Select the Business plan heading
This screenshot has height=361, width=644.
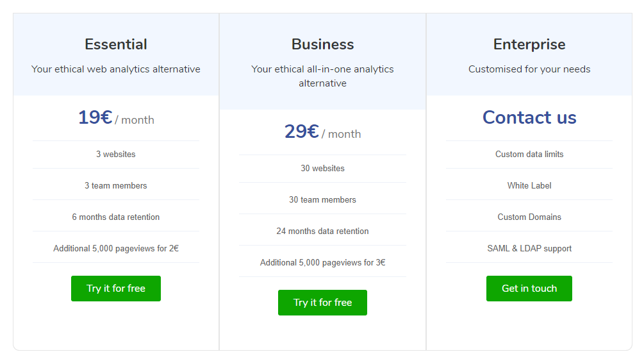tap(322, 44)
